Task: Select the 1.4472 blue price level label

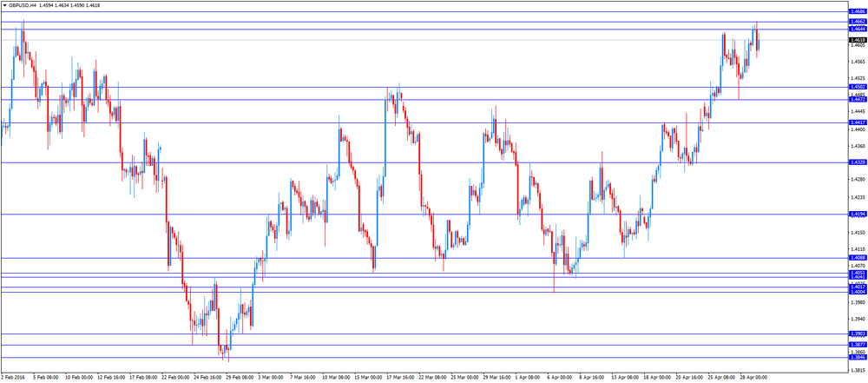Action: pos(858,99)
